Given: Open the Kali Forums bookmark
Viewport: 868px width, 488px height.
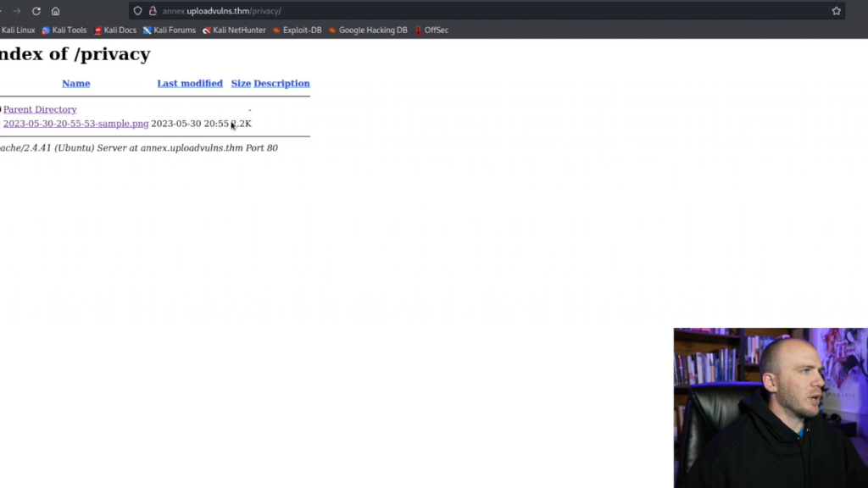Looking at the screenshot, I should (x=170, y=30).
